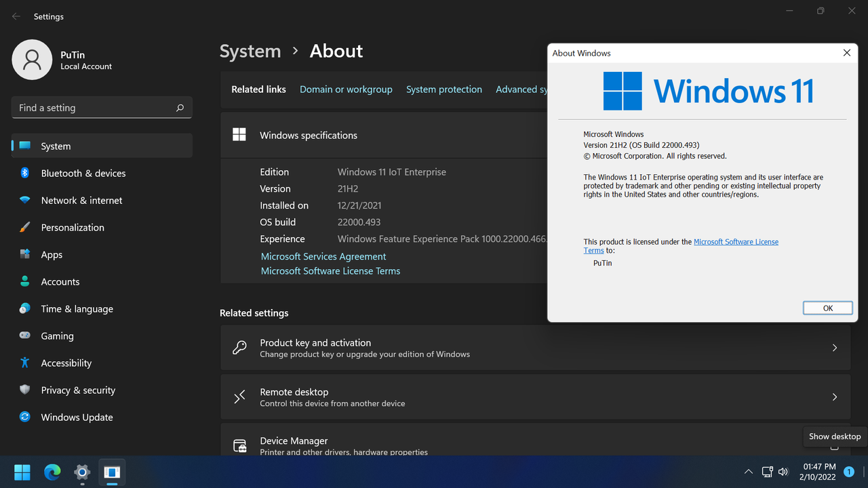
Task: Open Gaming settings
Action: [102, 335]
